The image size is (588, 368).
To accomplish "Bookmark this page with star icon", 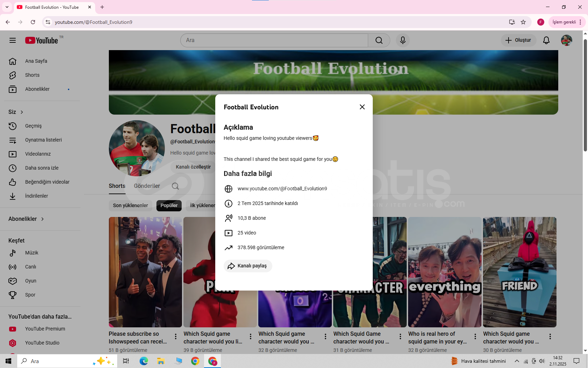I will (523, 22).
